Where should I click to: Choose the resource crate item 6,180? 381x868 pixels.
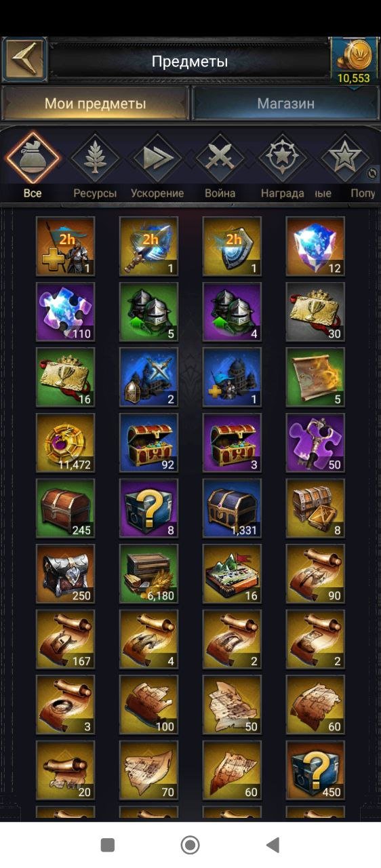coord(148,574)
